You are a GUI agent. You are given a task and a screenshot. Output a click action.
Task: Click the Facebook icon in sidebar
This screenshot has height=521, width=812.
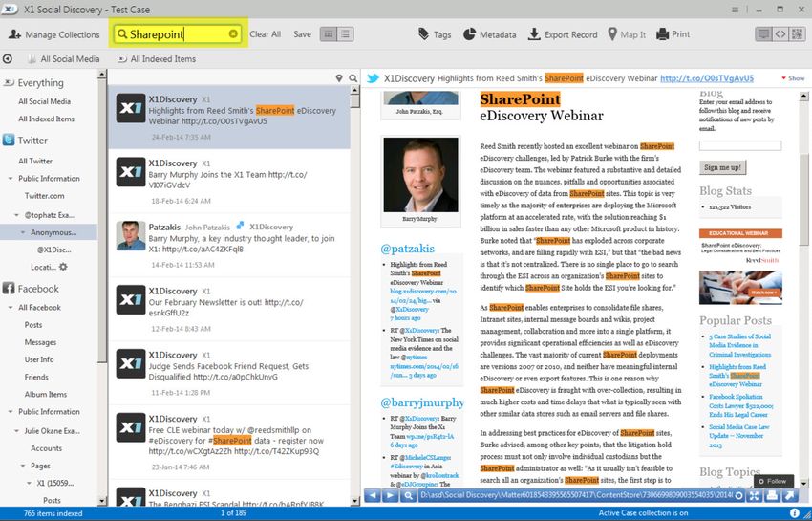[9, 289]
